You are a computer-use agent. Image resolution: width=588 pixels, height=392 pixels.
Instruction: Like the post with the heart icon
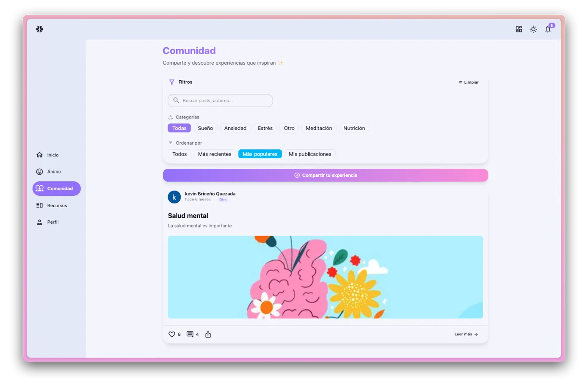pos(172,334)
